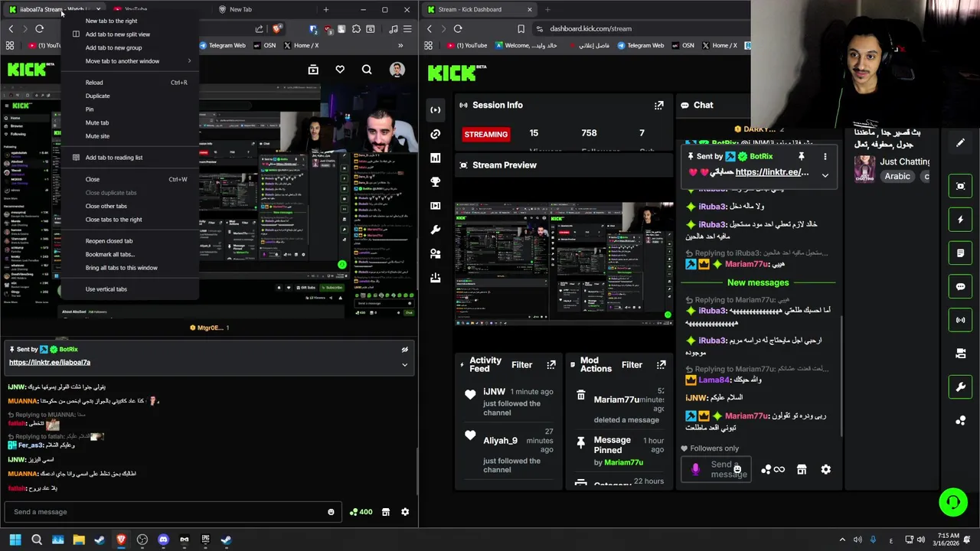Click the STREAMING status badge
Image resolution: width=980 pixels, height=551 pixels.
tap(485, 134)
